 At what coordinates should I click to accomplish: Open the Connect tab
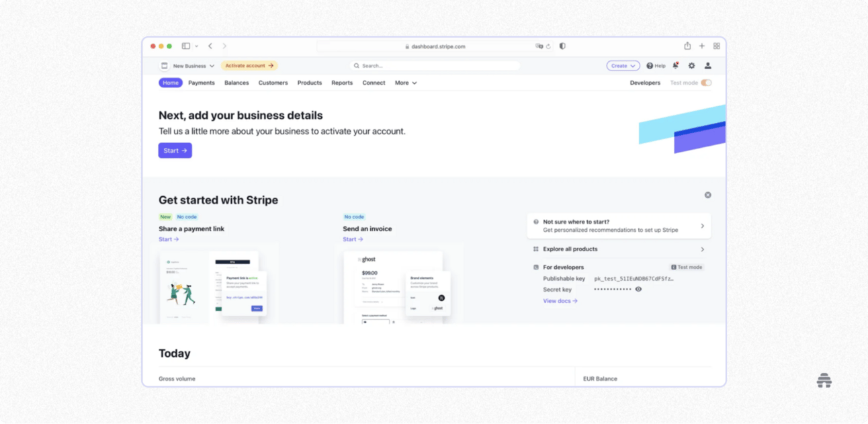[x=374, y=83]
